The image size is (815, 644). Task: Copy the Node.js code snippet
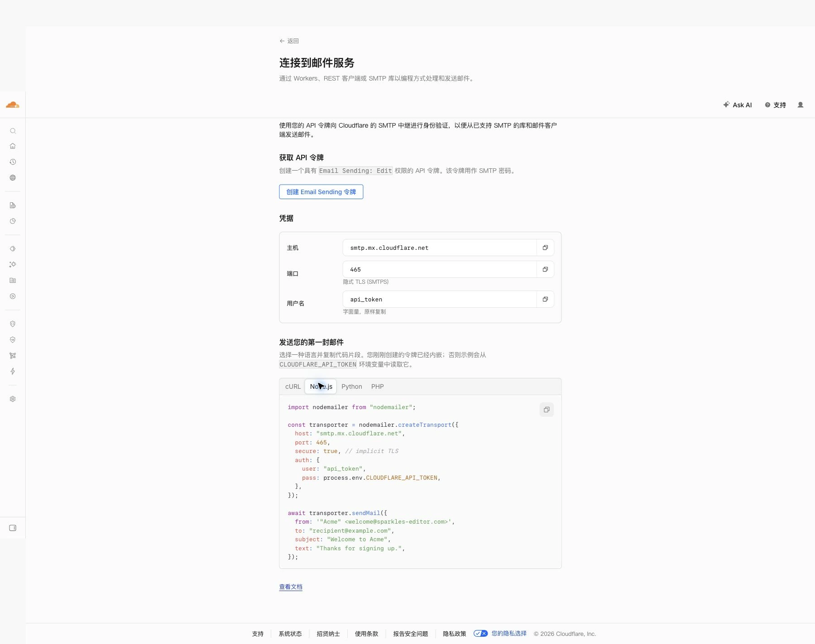[x=547, y=410]
